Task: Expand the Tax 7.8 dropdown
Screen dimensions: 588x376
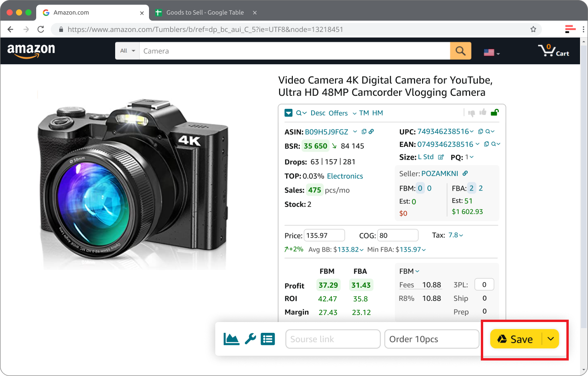Action: [x=455, y=235]
